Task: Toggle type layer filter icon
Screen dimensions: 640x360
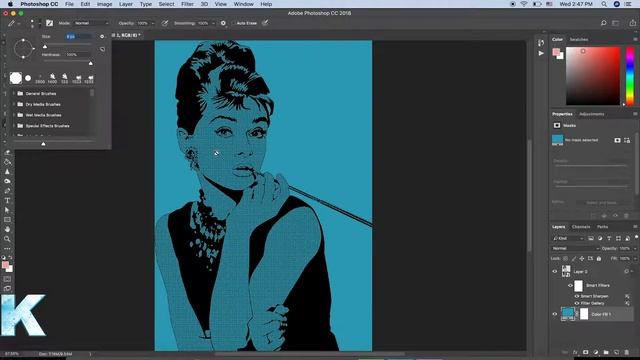Action: pyautogui.click(x=609, y=238)
